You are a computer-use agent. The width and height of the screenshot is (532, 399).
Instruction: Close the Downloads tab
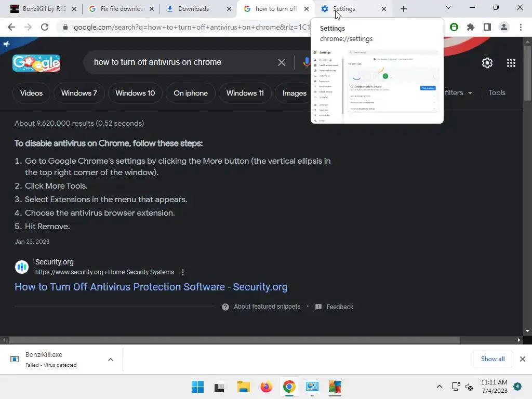click(229, 9)
